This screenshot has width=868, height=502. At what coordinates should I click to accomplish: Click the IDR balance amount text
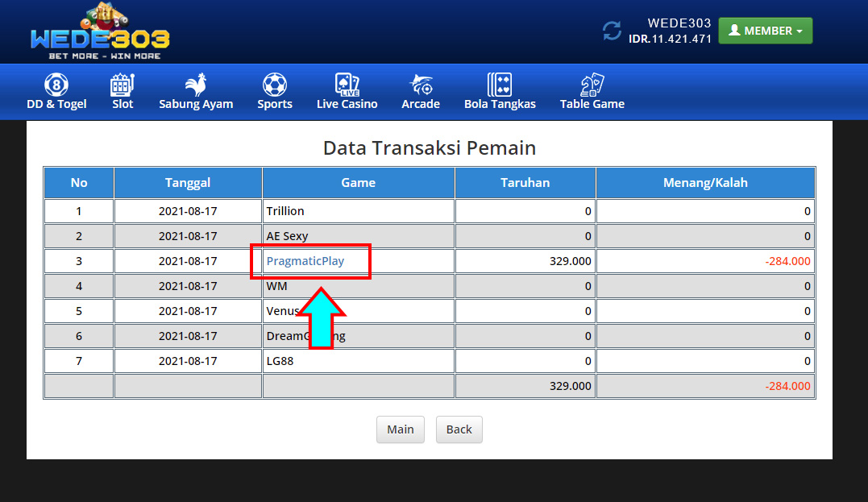(671, 39)
